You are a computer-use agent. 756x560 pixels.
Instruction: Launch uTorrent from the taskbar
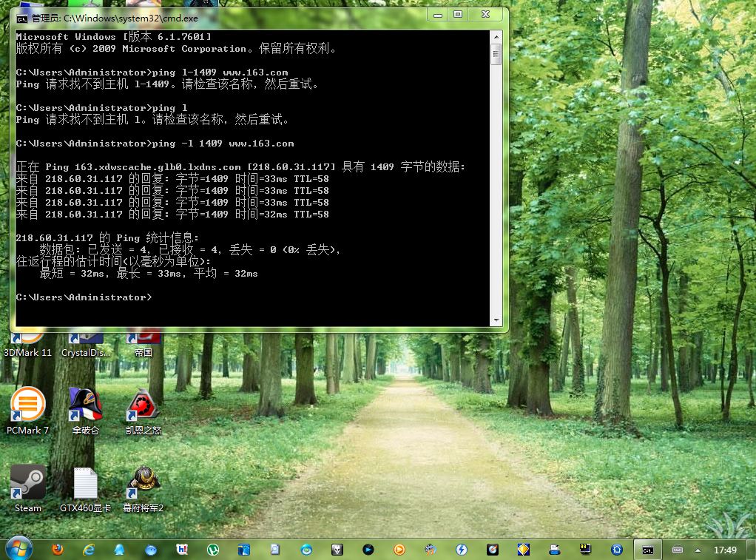pos(212,550)
